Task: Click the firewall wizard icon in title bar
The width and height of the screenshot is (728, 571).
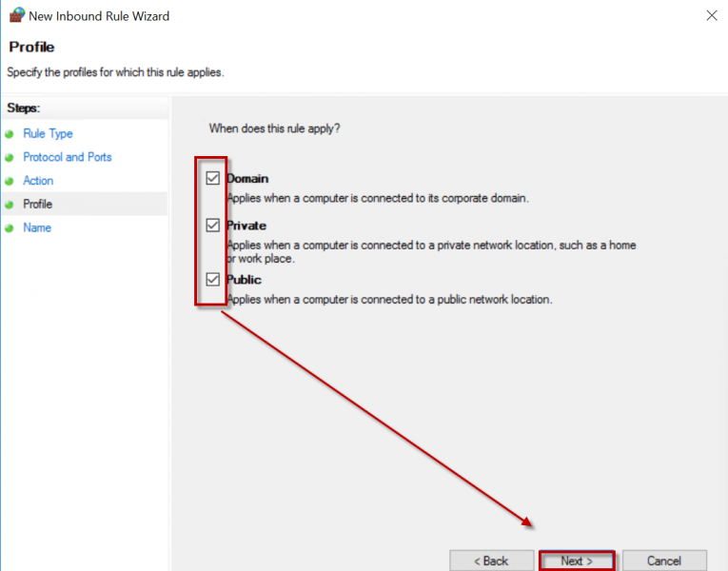Action: pos(16,15)
